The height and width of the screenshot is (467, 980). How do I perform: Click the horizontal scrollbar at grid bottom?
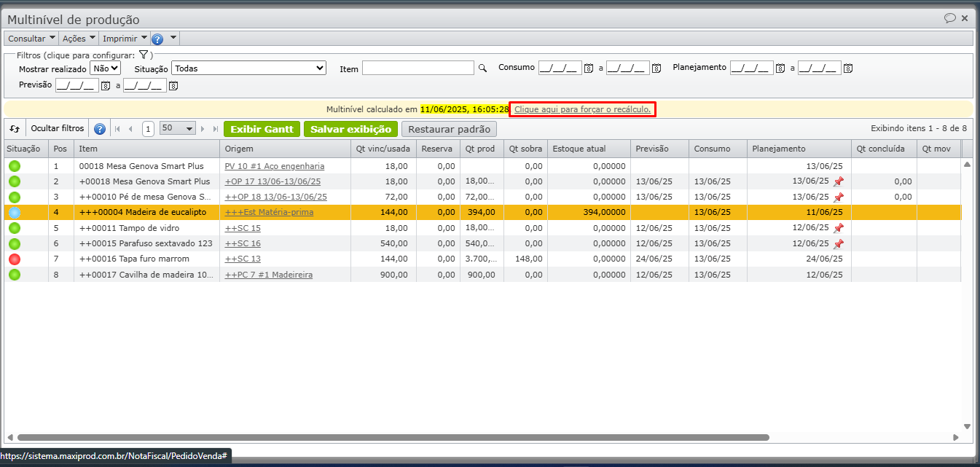click(393, 438)
